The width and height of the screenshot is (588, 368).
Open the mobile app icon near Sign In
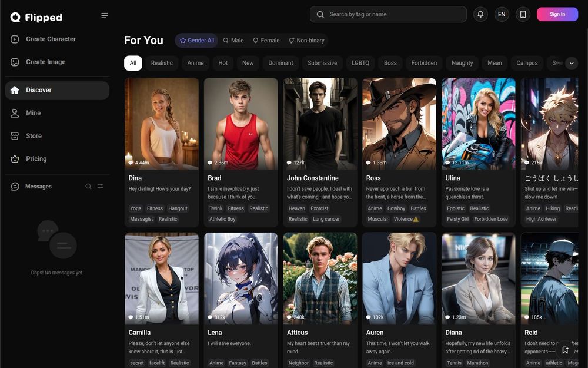click(523, 14)
